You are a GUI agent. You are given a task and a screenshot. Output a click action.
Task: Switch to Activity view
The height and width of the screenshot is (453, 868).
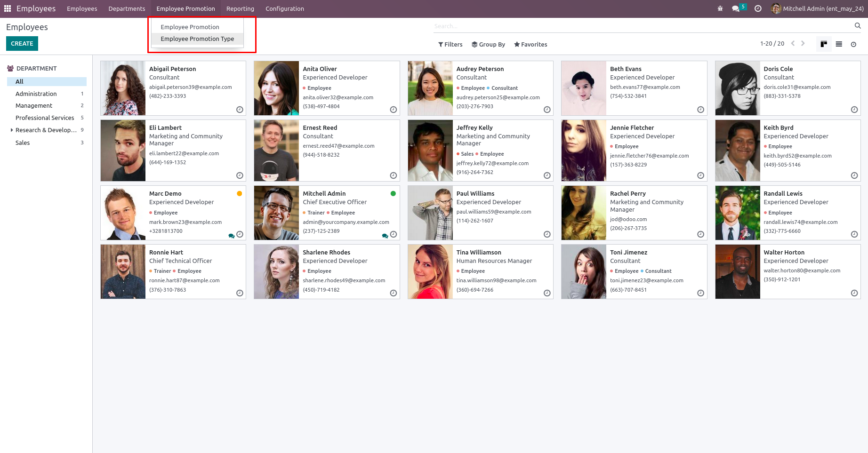click(853, 44)
